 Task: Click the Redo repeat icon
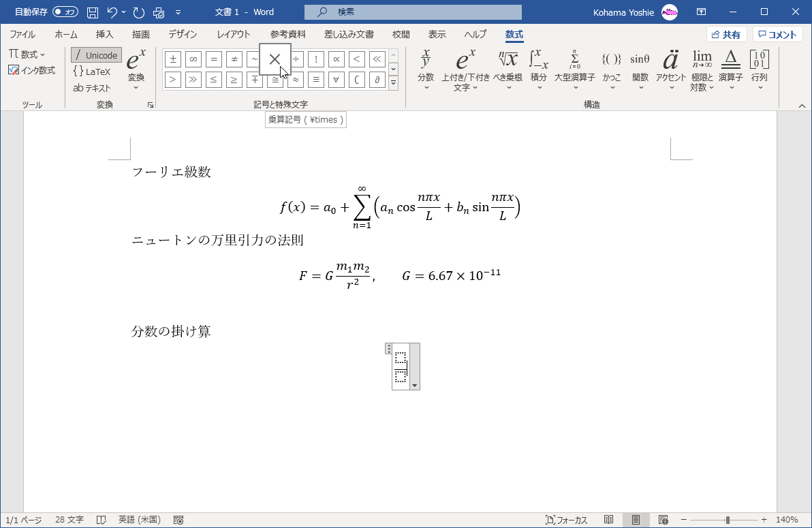139,12
